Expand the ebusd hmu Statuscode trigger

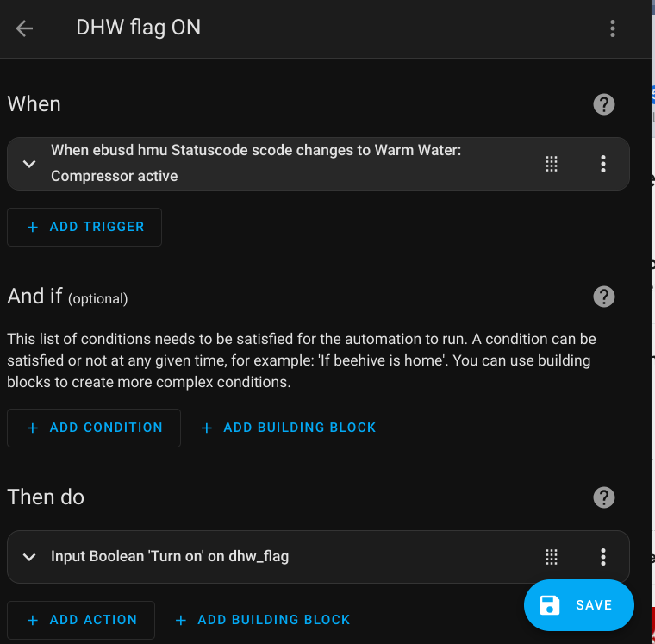[x=29, y=164]
